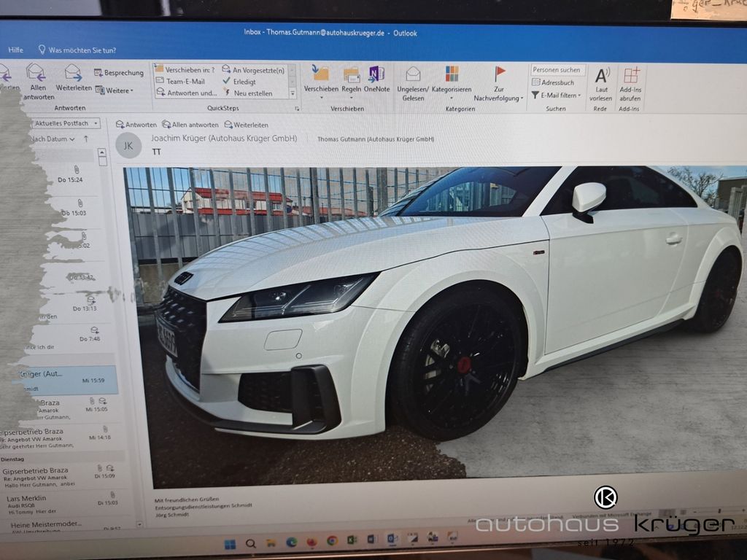Click Allen antworten in the reading pane
747x560 pixels.
[190, 125]
